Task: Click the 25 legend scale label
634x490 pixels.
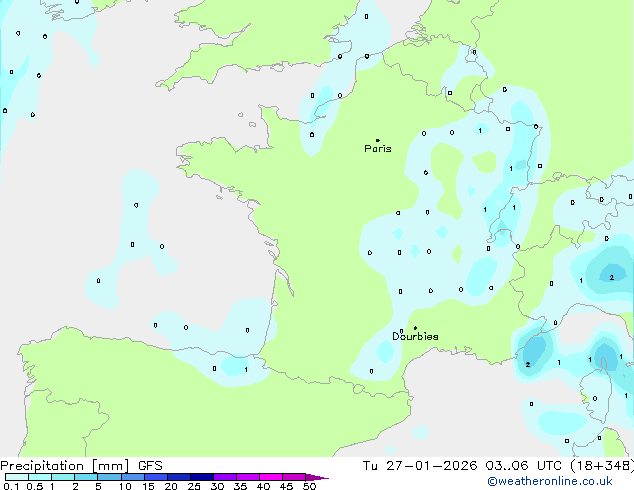Action: coord(194,486)
